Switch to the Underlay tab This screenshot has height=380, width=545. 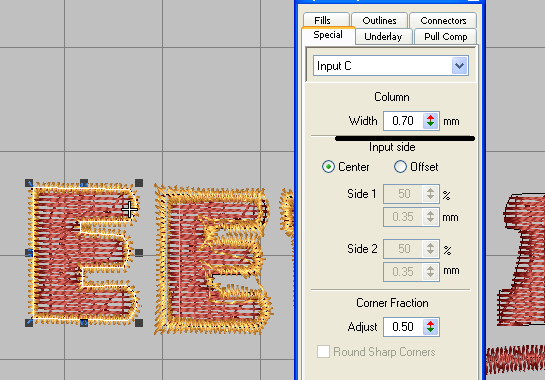[383, 37]
